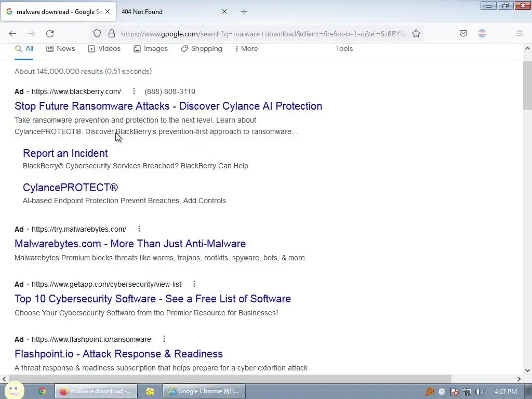The width and height of the screenshot is (532, 399).
Task: Open the volume speaker tray icon
Action: pyautogui.click(x=479, y=392)
